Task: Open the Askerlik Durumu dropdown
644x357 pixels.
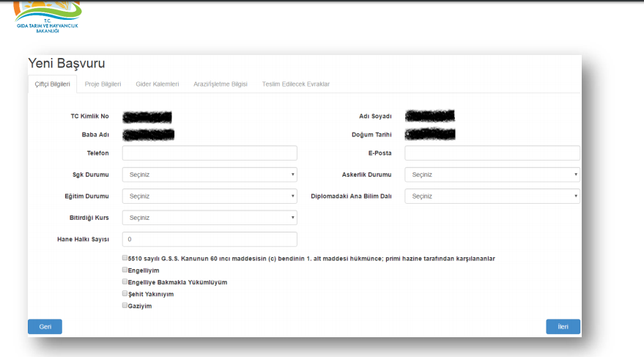Action: (x=492, y=175)
